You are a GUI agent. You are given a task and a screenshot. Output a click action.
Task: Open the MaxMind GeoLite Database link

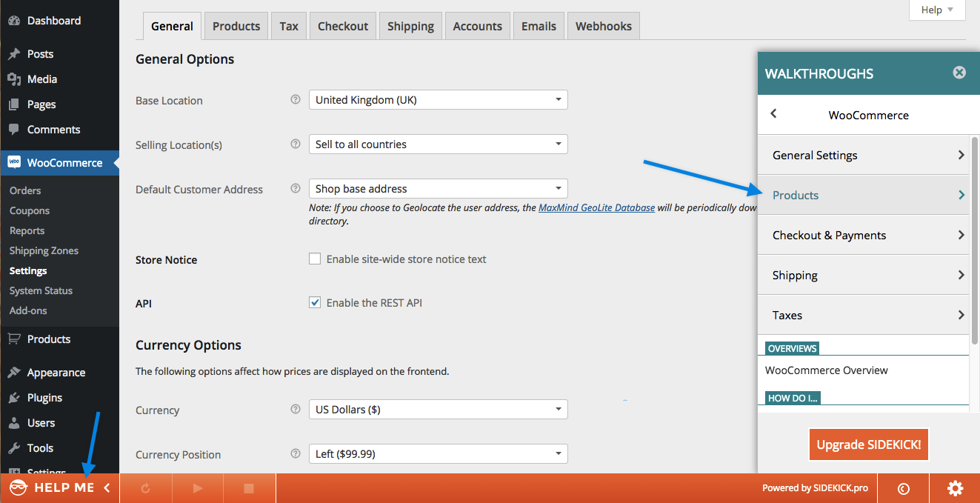coord(596,208)
